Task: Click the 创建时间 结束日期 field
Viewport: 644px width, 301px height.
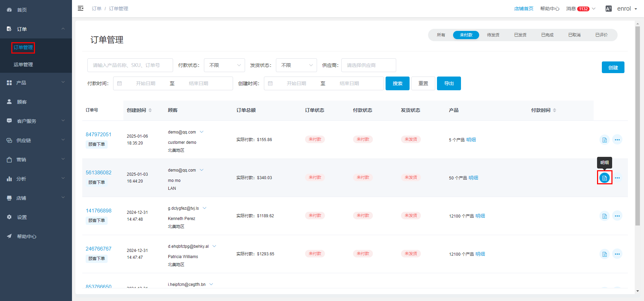Action: [349, 83]
